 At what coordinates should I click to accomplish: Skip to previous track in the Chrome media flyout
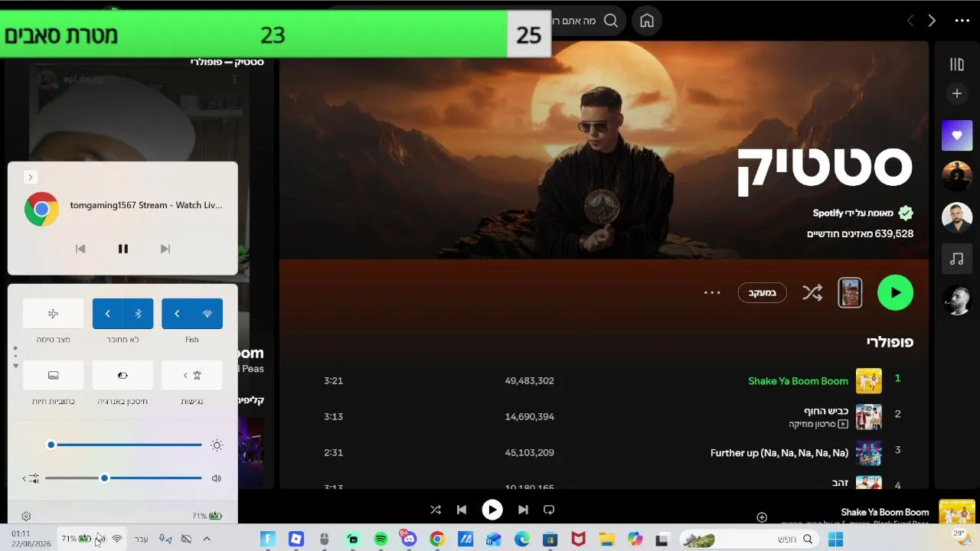point(80,249)
